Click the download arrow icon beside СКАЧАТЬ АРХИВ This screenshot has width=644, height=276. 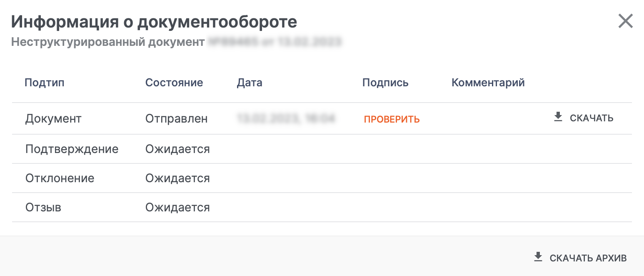pos(538,257)
